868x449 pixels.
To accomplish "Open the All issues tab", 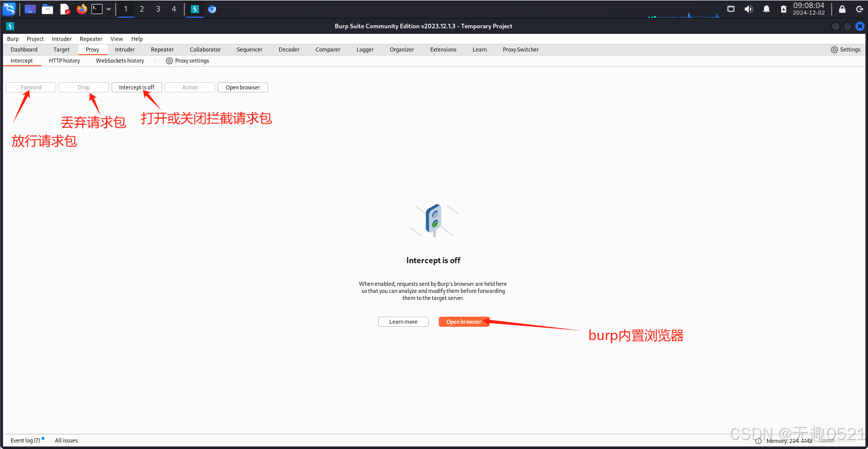I will click(66, 440).
